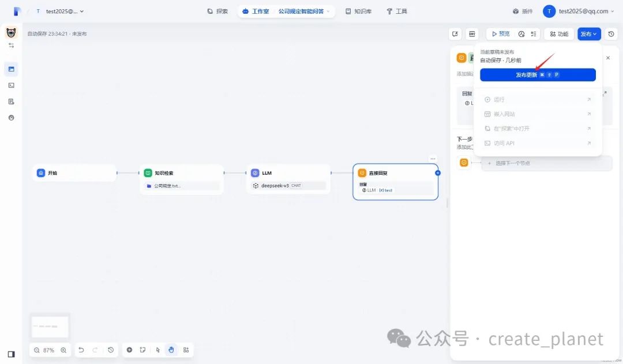Expand the test2025 workspace selector

(x=60, y=11)
